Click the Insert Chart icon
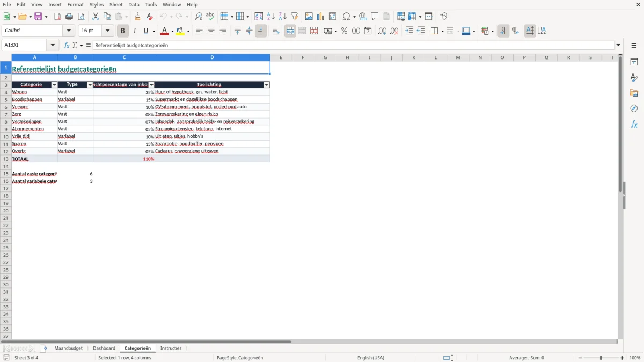This screenshot has width=644, height=362. point(320,17)
